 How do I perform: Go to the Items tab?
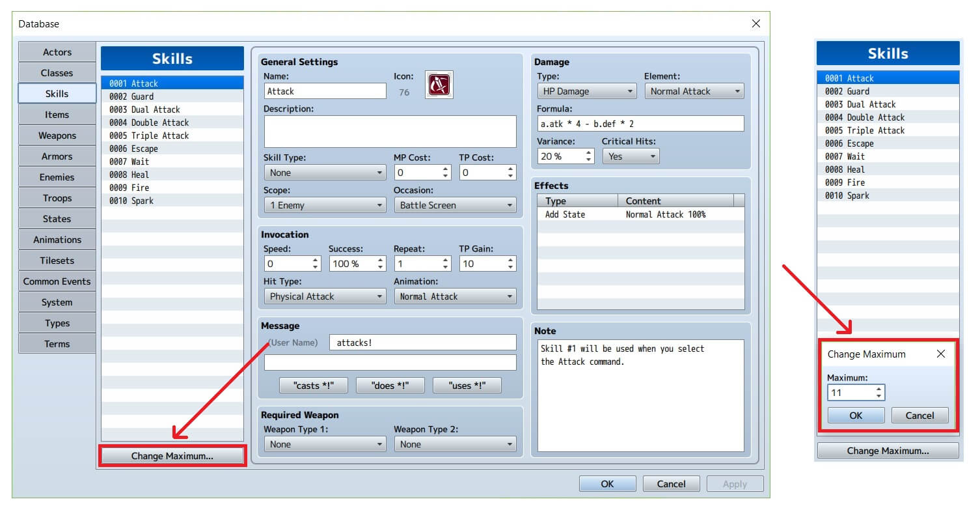click(x=57, y=115)
